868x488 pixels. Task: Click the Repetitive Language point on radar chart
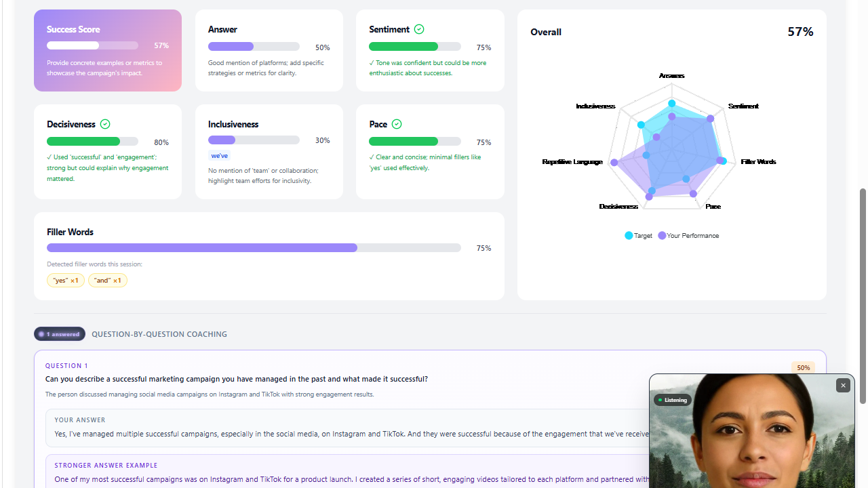(614, 163)
